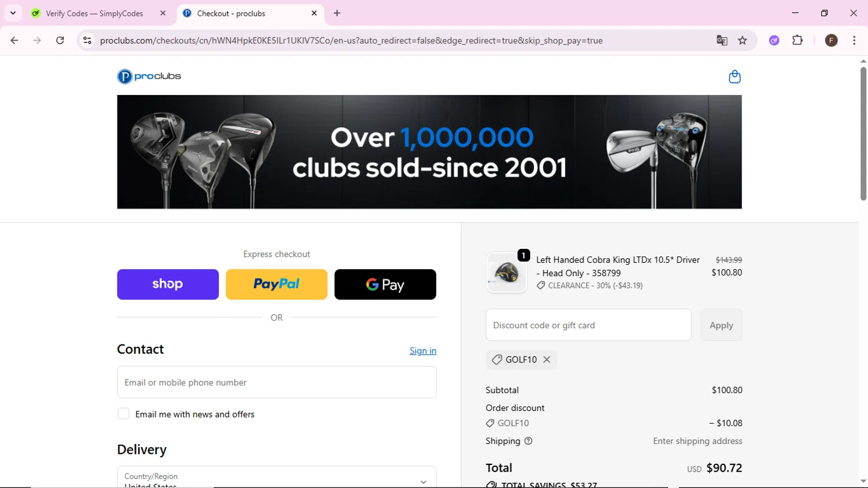Screen dimensions: 868x488
Task: Bookmark this page with star icon
Action: click(x=742, y=41)
